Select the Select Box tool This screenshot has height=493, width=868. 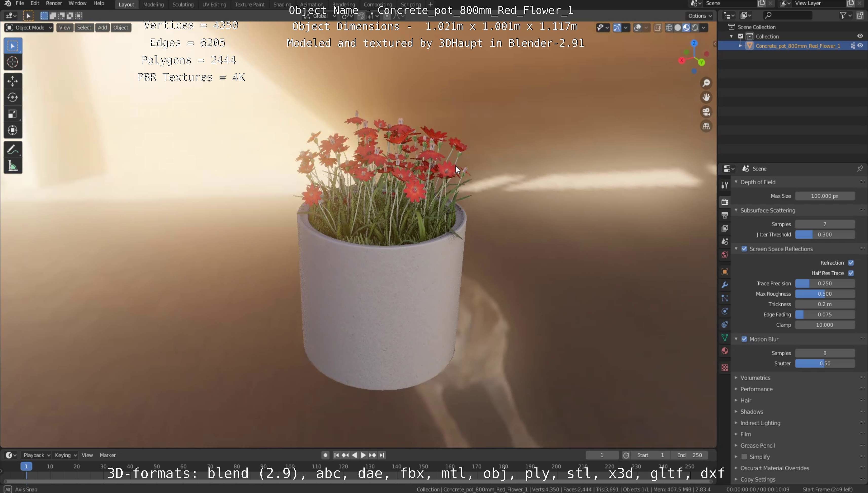[13, 46]
